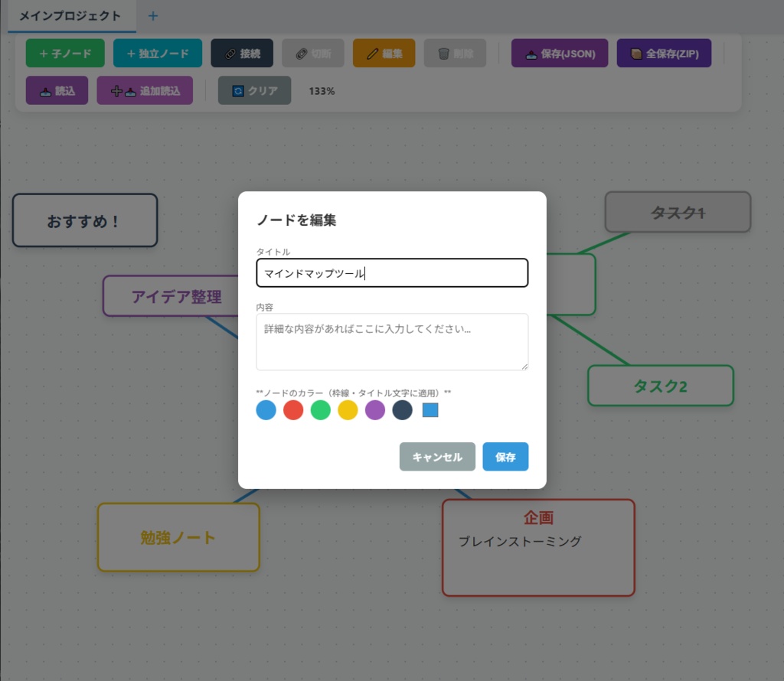Click the キャンセル button in dialog

pos(437,457)
